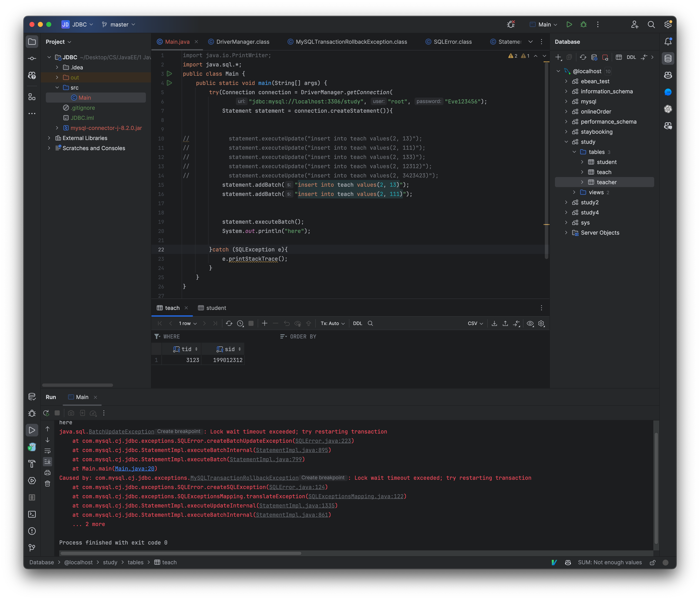The width and height of the screenshot is (700, 600).
Task: Toggle the data view options eye icon
Action: [x=530, y=323]
